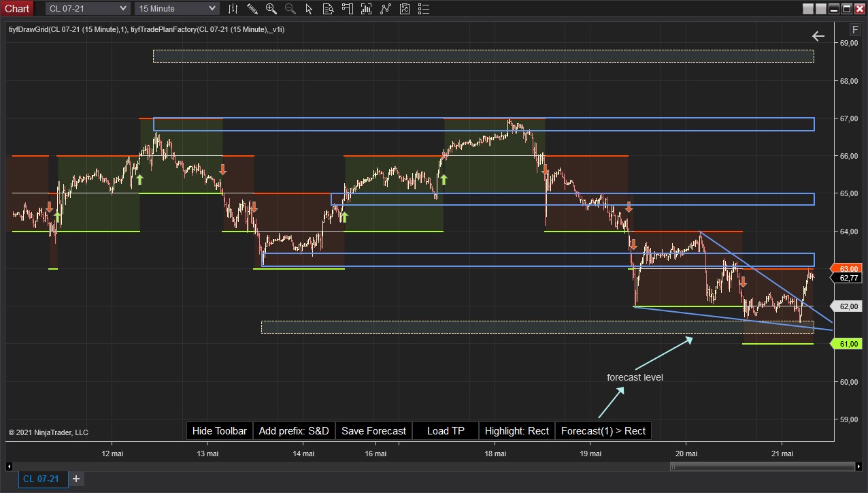Click the 68,00 price axis label
Screen dimensions: 868x493
[848, 81]
